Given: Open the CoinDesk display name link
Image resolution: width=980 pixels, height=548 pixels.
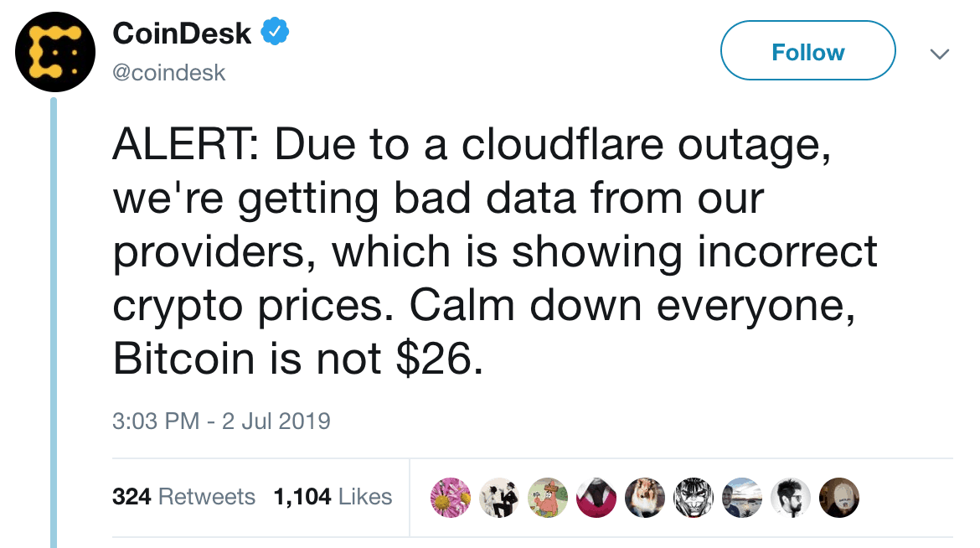Looking at the screenshot, I should [x=182, y=34].
